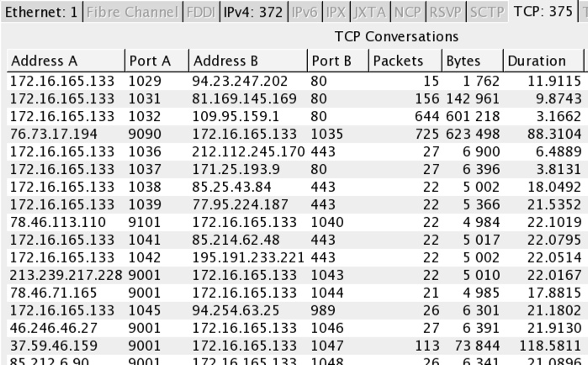Image resolution: width=588 pixels, height=365 pixels.
Task: Sort by Duration column header
Action: (543, 61)
